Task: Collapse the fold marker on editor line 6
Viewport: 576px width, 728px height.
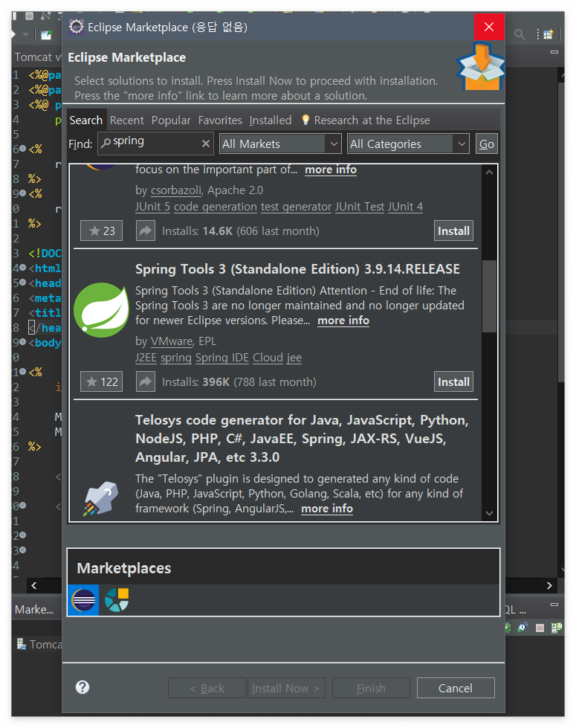Action: pyautogui.click(x=23, y=149)
